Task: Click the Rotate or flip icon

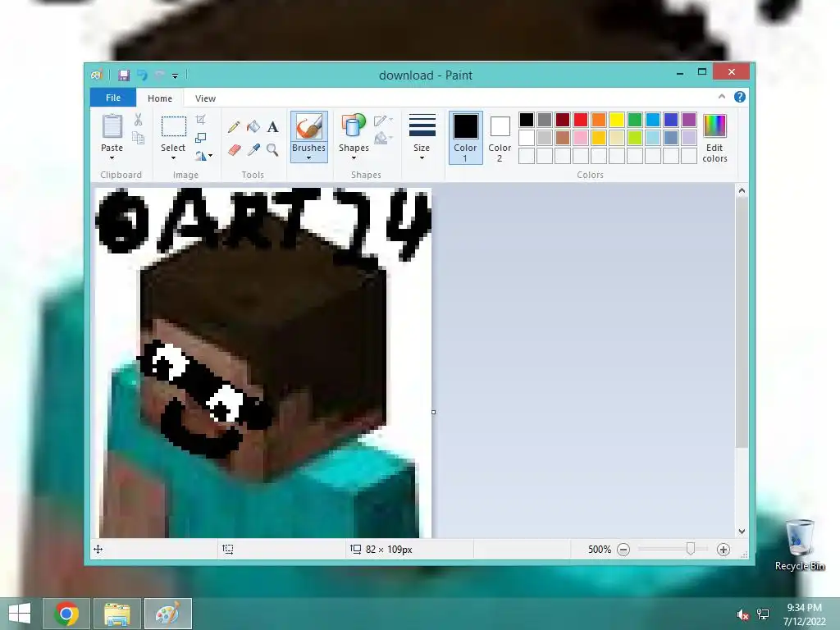Action: coord(201,156)
